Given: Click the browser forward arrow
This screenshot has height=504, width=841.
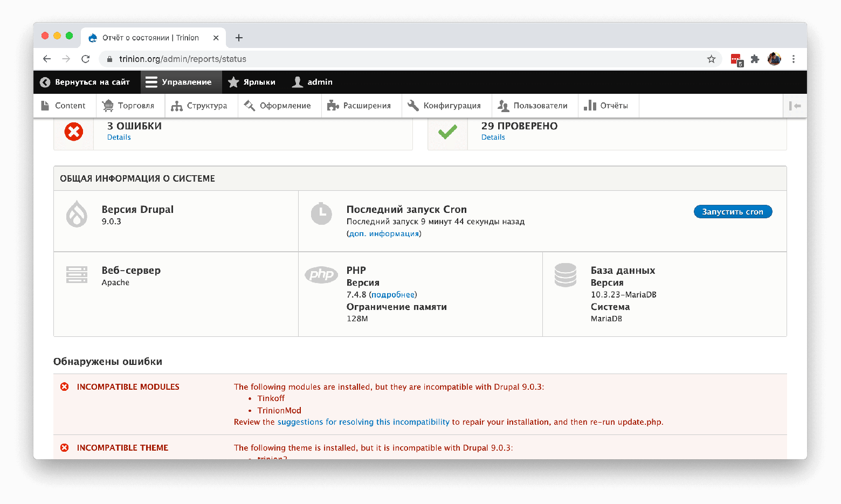Looking at the screenshot, I should pyautogui.click(x=66, y=59).
